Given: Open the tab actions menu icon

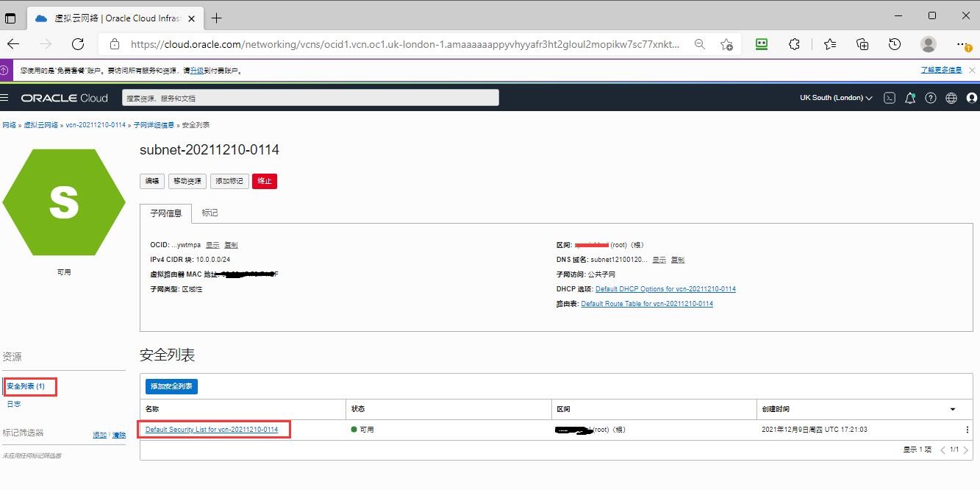Looking at the screenshot, I should coord(10,18).
